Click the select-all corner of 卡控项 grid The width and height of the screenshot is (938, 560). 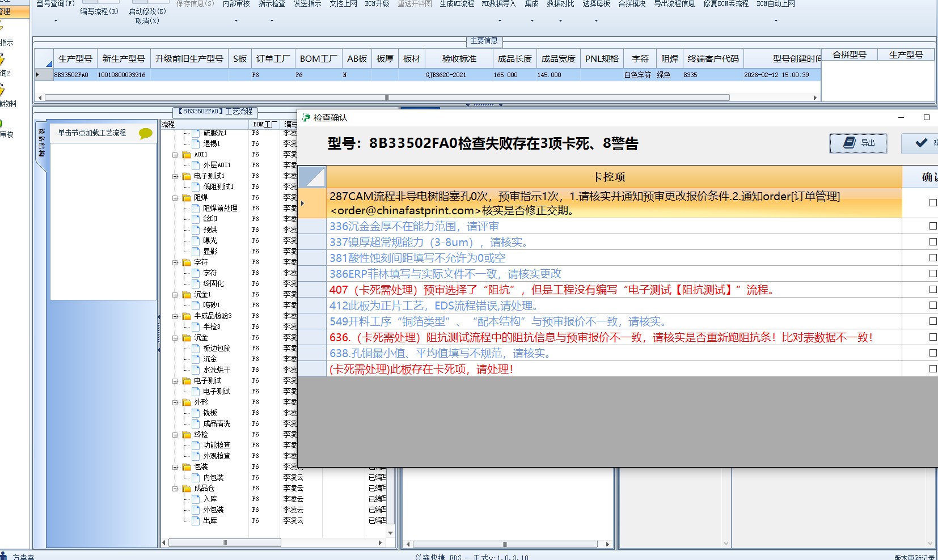click(312, 177)
